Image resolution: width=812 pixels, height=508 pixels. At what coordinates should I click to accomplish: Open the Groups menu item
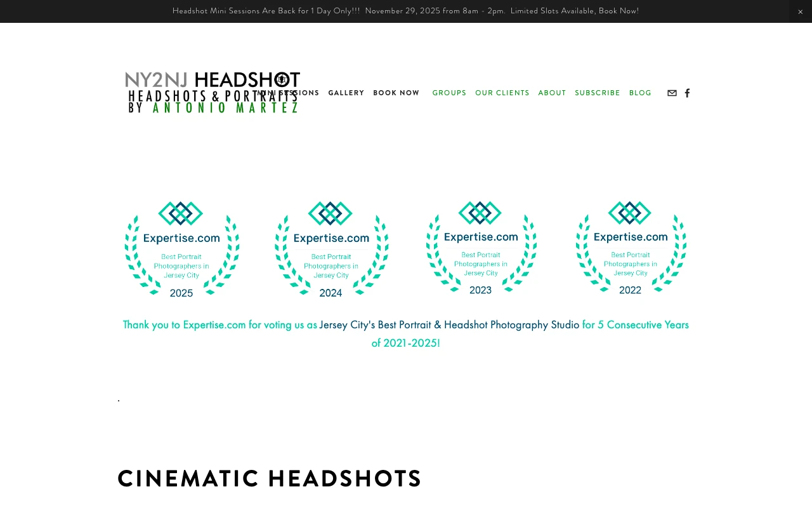point(449,93)
